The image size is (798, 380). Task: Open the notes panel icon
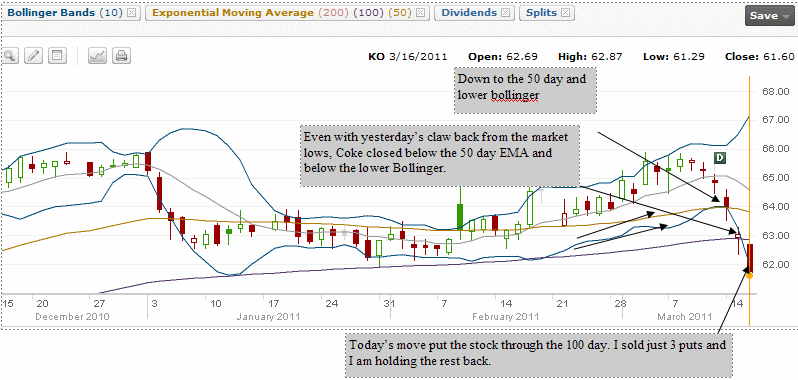click(57, 55)
